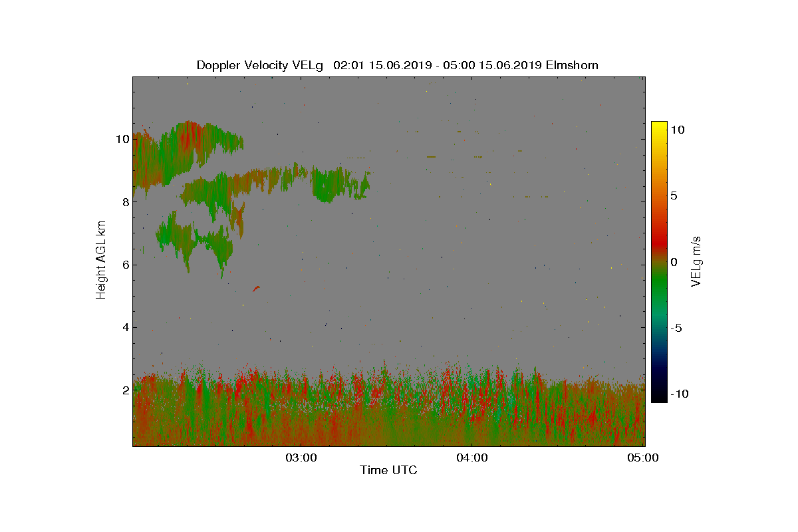Click the height axis tick label 2
This screenshot has height=532, width=798.
point(125,390)
